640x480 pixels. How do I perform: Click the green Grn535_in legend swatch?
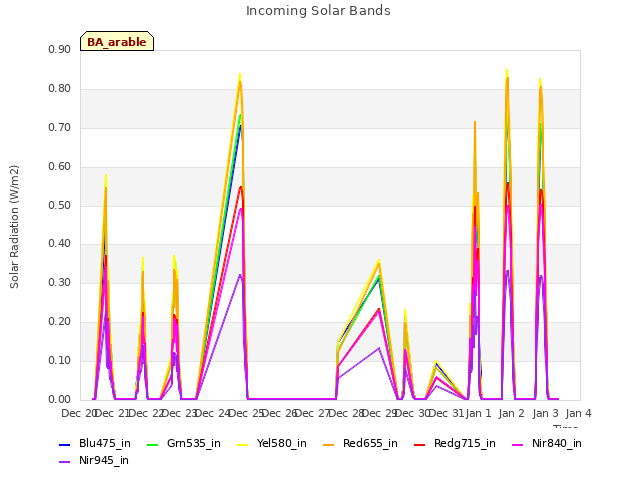pos(152,444)
